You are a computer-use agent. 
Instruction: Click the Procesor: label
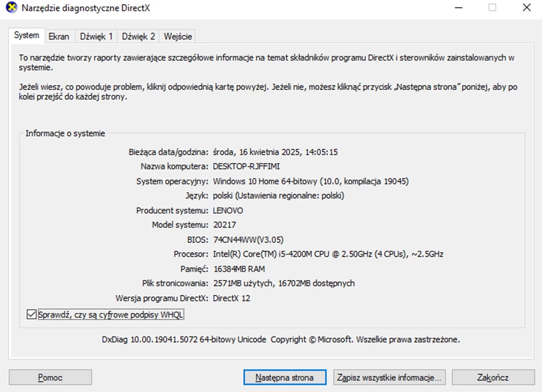tap(191, 254)
